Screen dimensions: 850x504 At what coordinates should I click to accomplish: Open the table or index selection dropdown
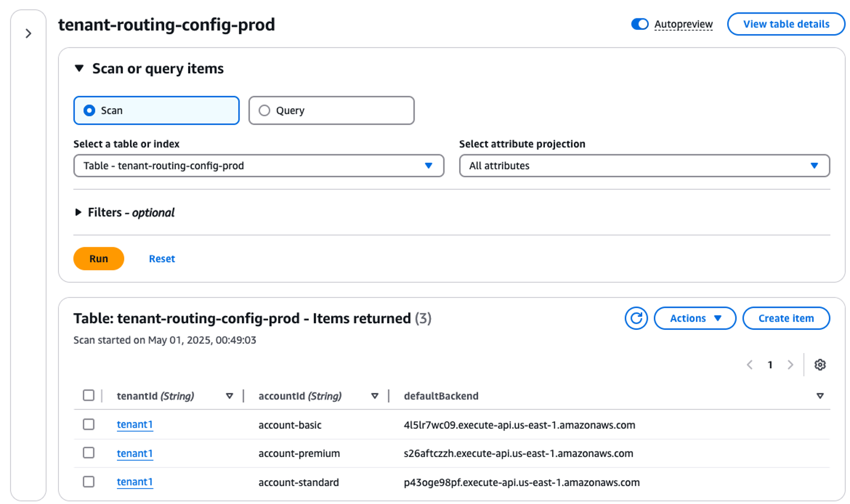point(258,165)
